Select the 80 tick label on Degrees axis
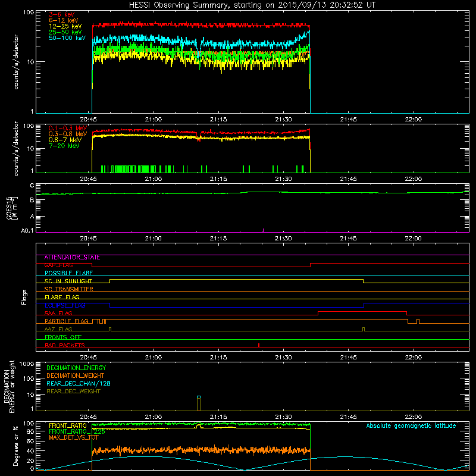 click(x=30, y=431)
